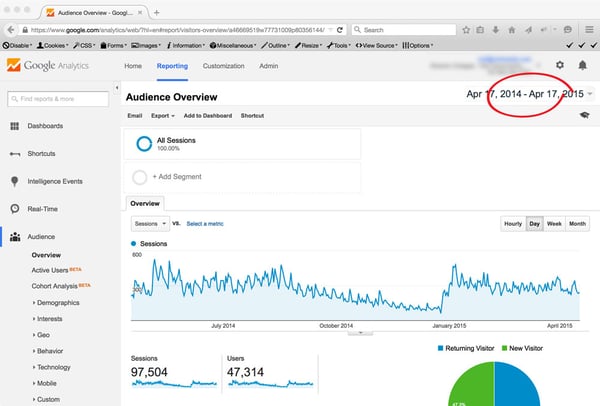Open the Firefox hamburger menu

pos(589,29)
